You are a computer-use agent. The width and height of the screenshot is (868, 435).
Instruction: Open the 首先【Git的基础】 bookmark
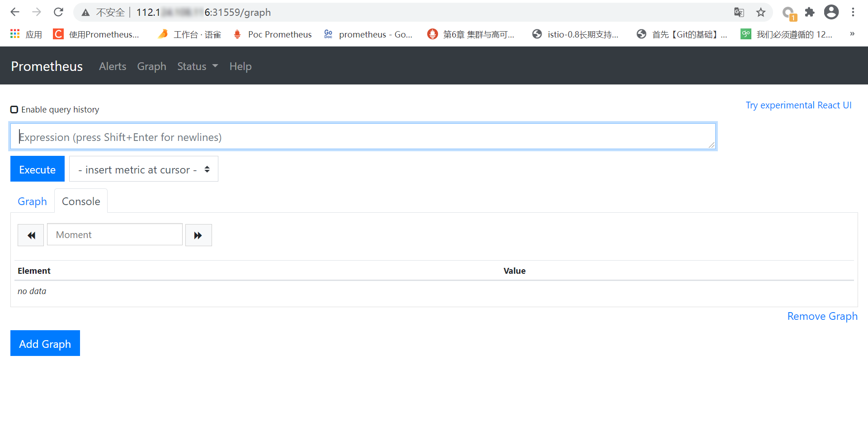click(x=682, y=34)
